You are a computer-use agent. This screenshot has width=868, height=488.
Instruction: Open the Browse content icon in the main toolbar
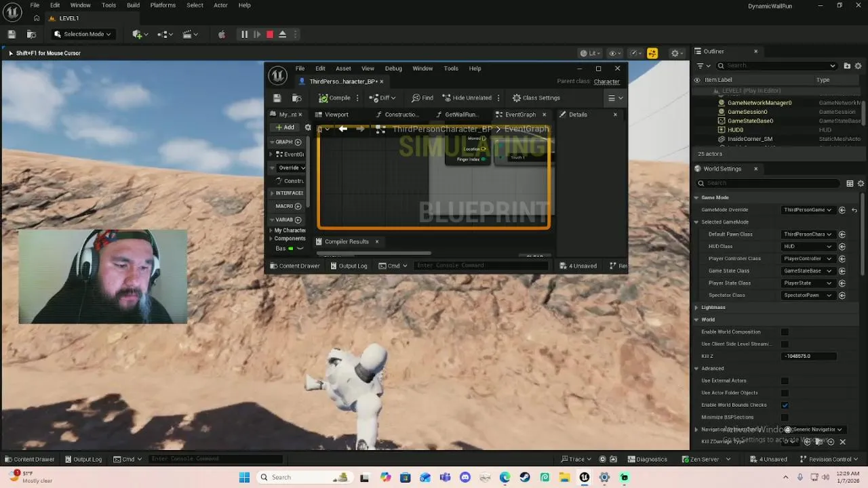[31, 34]
